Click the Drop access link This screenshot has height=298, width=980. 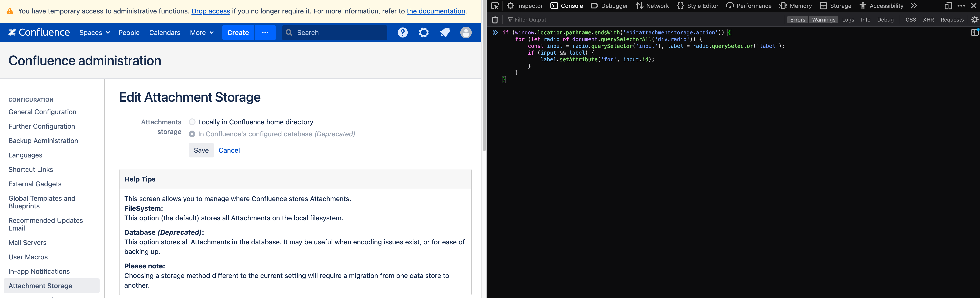210,11
